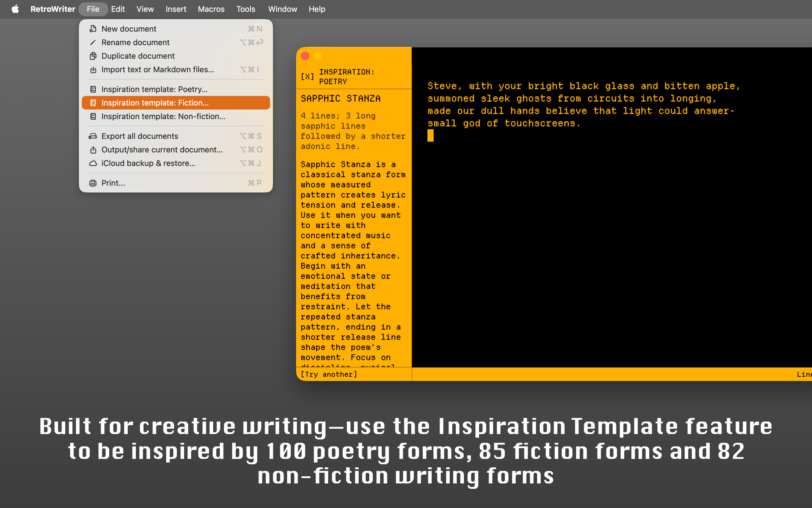This screenshot has width=812, height=508.
Task: Click the line 'made our dull hands believe'
Action: point(581,111)
